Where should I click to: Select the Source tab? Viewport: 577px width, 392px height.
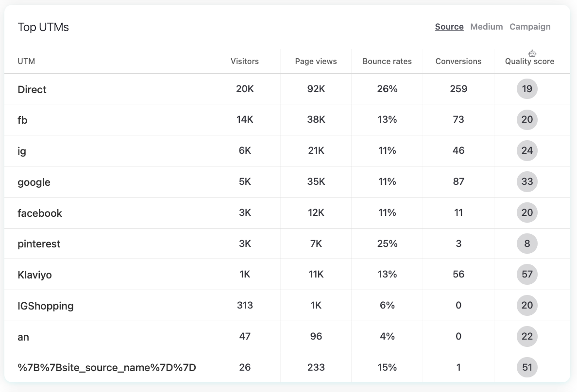coord(449,27)
